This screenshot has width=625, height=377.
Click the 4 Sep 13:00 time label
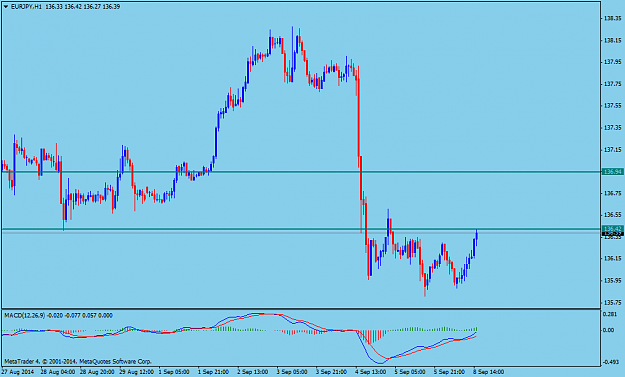(371, 372)
